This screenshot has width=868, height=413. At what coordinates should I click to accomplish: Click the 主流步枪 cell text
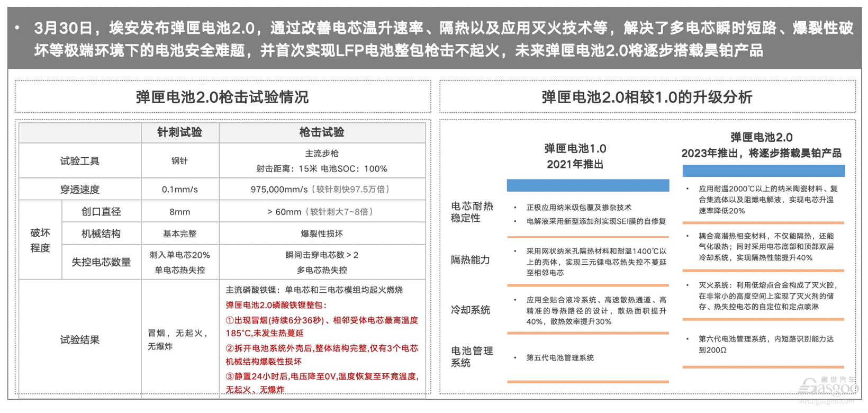coord(322,154)
